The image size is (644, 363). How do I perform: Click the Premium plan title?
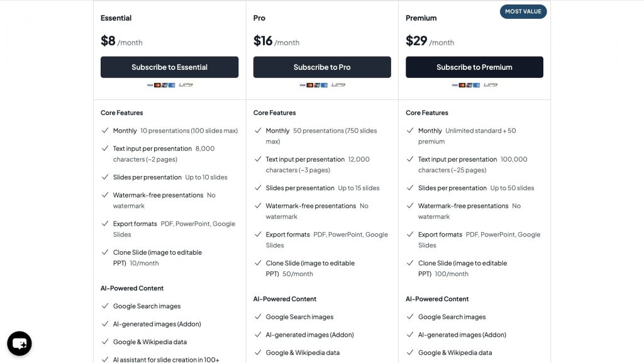(x=421, y=18)
